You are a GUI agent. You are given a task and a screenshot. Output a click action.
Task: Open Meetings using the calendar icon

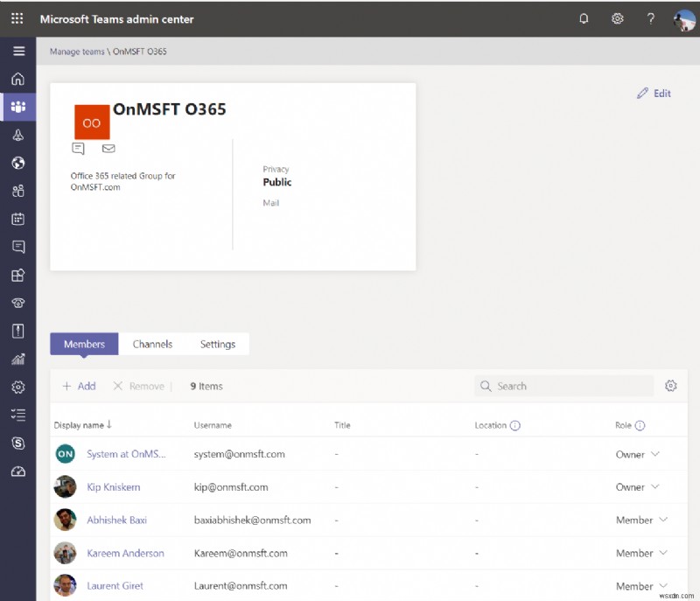point(18,219)
